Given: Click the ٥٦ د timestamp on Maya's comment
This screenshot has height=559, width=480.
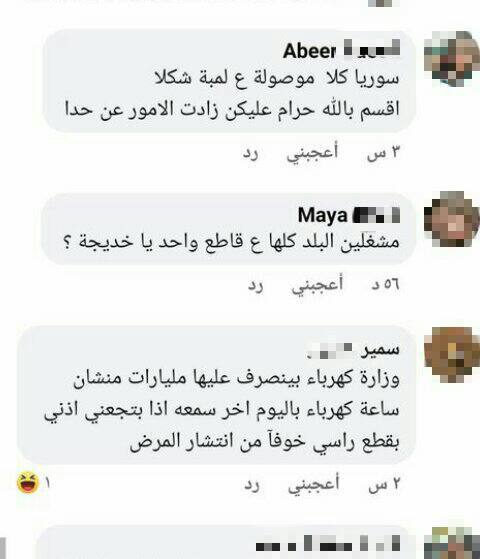Looking at the screenshot, I should [x=385, y=285].
